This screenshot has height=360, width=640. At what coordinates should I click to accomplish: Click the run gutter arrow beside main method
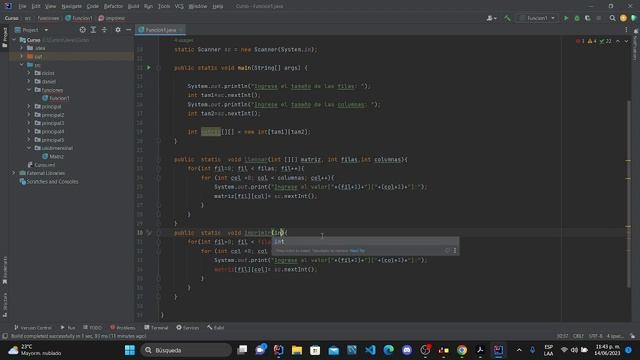(149, 68)
